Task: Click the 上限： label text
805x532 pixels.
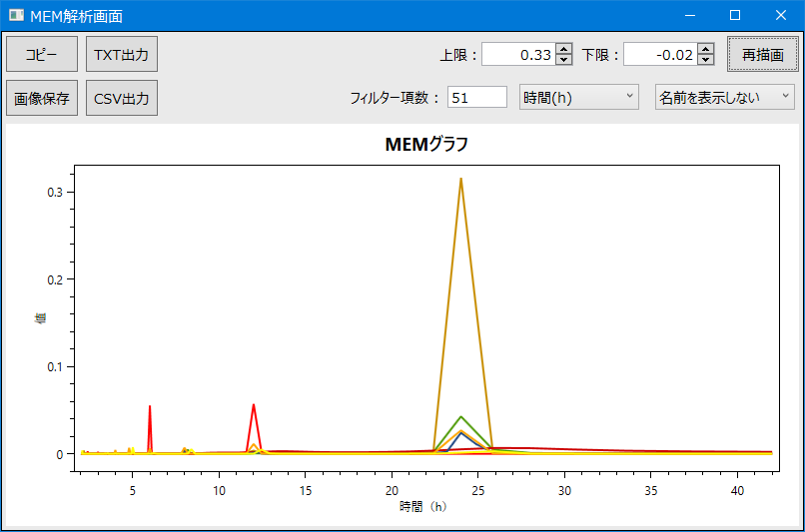Action: coord(458,55)
